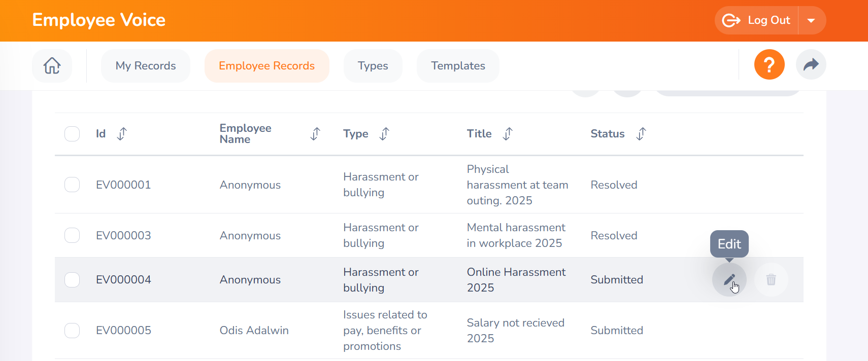
Task: Delete record EV000004 using trash icon
Action: [771, 279]
